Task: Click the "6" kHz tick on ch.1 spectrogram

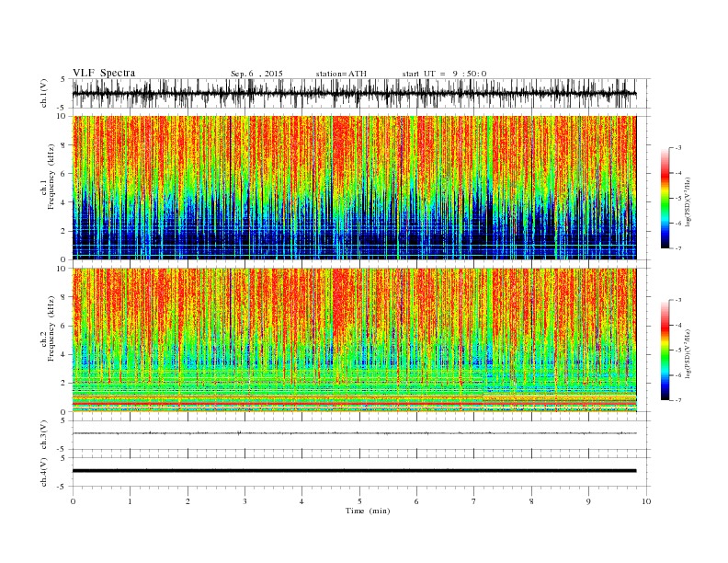Action: click(x=64, y=174)
